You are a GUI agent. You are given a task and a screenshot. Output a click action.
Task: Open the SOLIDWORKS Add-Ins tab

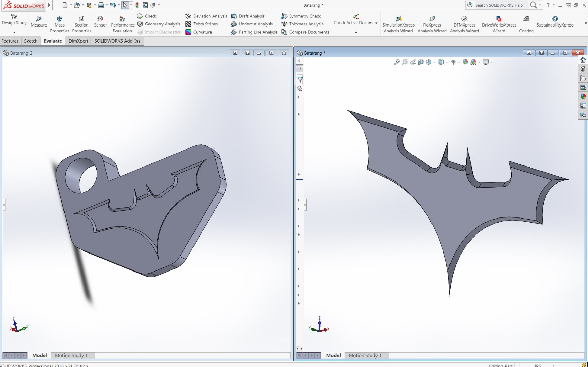(117, 41)
